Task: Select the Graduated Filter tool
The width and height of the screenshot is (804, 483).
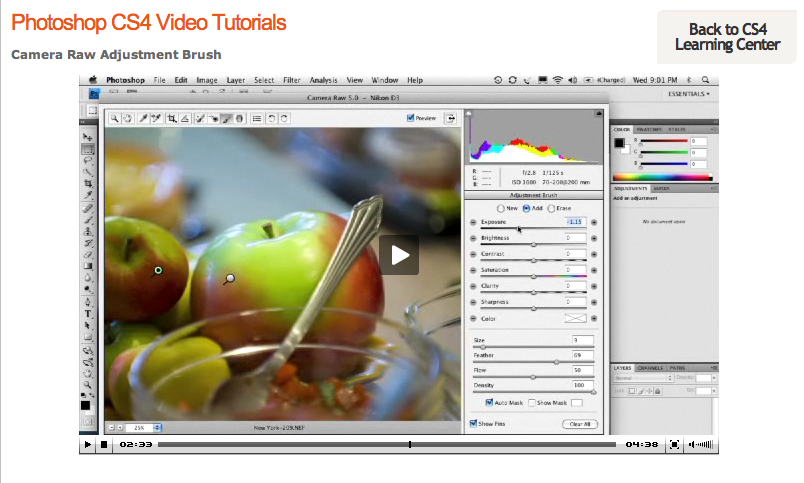Action: click(x=239, y=118)
